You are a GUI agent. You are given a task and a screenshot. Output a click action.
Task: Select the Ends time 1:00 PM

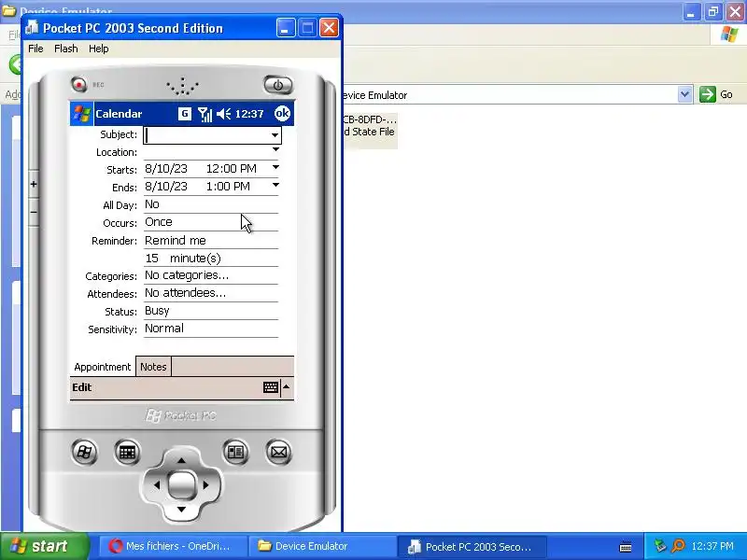[x=228, y=186]
